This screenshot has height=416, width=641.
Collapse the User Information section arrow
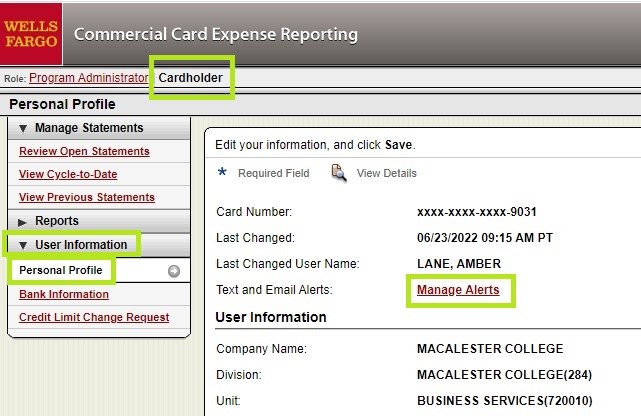pos(23,245)
